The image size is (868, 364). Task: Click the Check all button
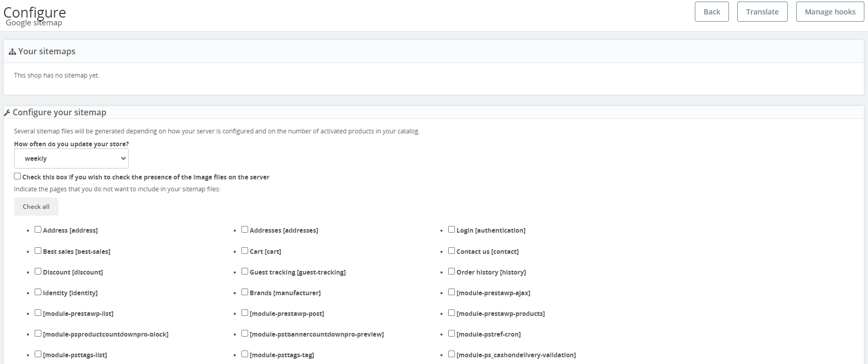[36, 207]
